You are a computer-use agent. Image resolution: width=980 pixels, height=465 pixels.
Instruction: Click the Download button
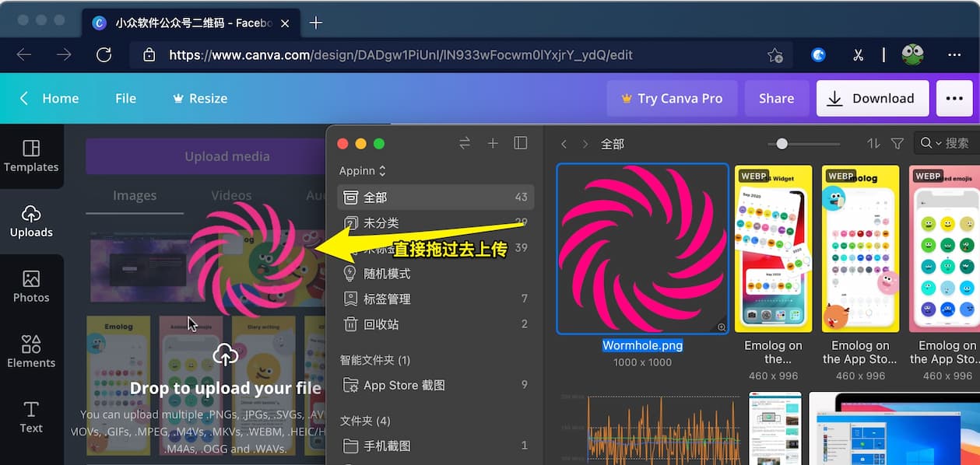pos(872,98)
